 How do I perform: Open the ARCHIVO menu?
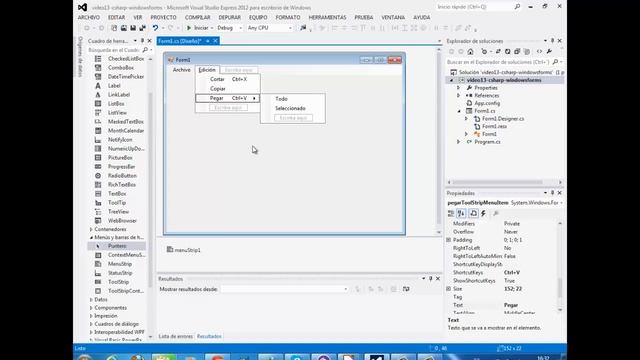tap(89, 18)
